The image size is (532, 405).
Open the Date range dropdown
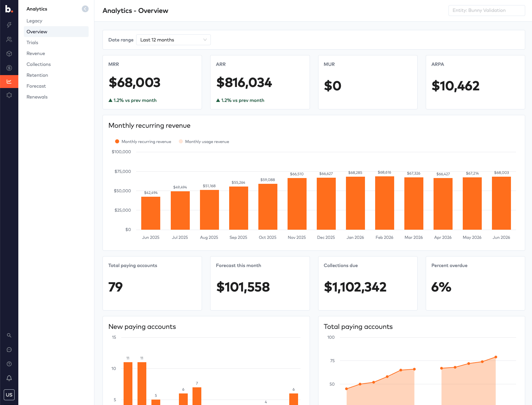(x=173, y=40)
